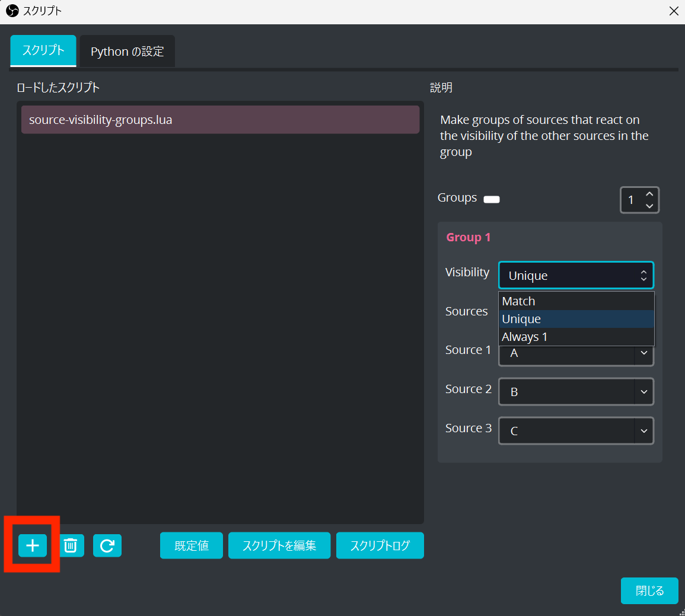Click the スクリプトを編集 button
Image resolution: width=685 pixels, height=616 pixels.
tap(279, 545)
